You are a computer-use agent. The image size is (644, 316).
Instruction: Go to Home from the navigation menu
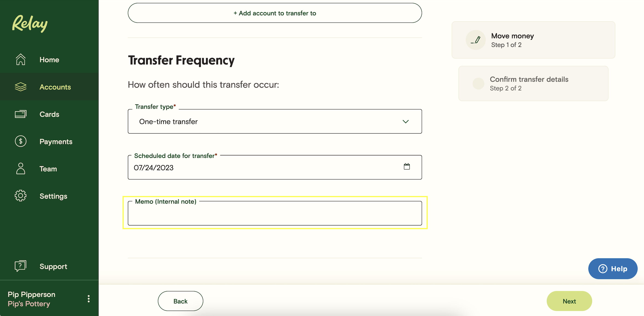tap(49, 59)
